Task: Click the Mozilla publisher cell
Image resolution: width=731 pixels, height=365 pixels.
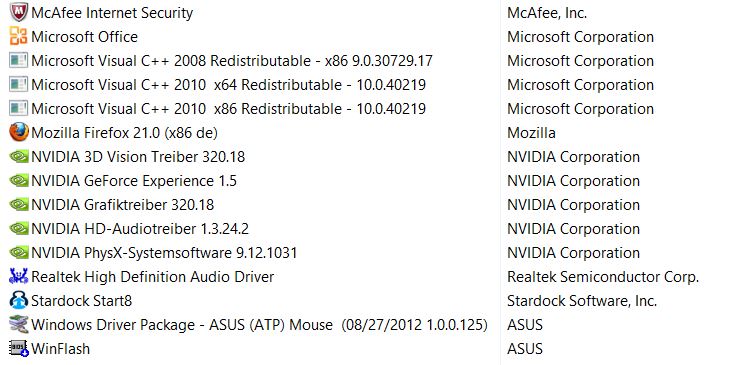Action: [531, 133]
